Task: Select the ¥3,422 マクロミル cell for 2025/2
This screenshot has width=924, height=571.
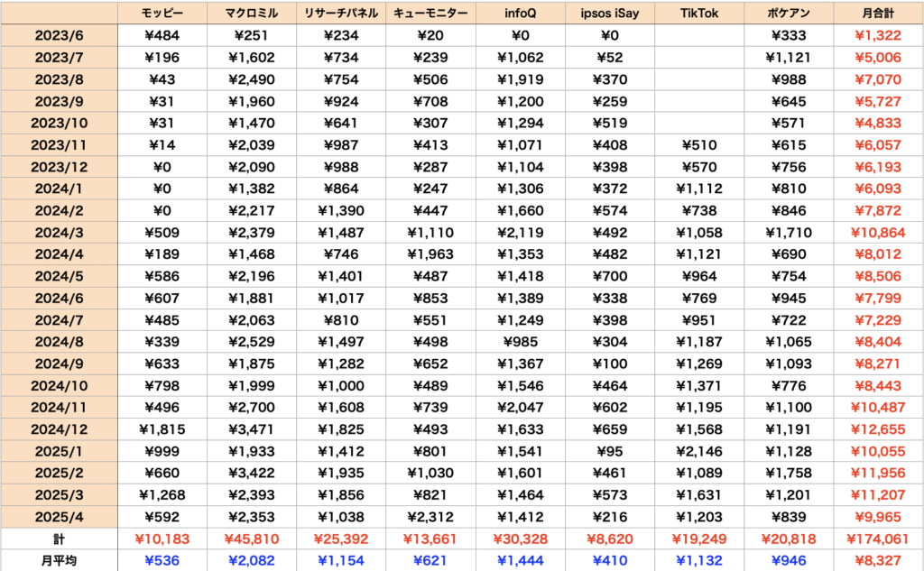Action: [x=252, y=474]
